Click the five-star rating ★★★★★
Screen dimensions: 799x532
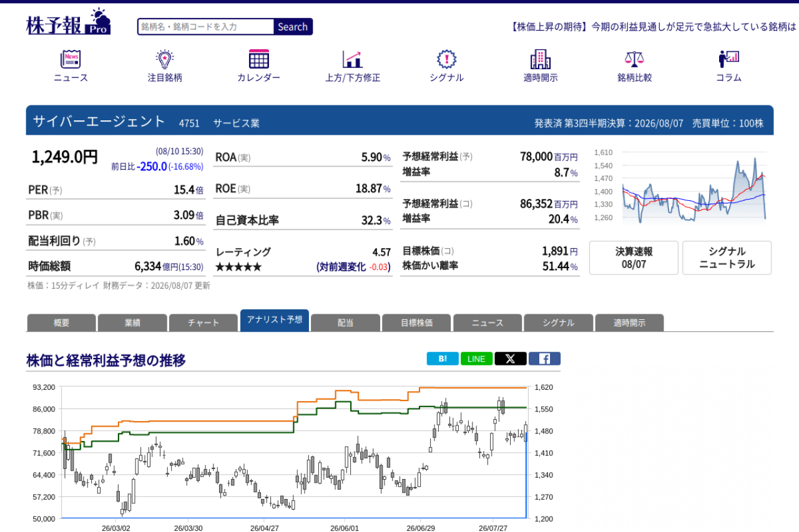point(238,267)
